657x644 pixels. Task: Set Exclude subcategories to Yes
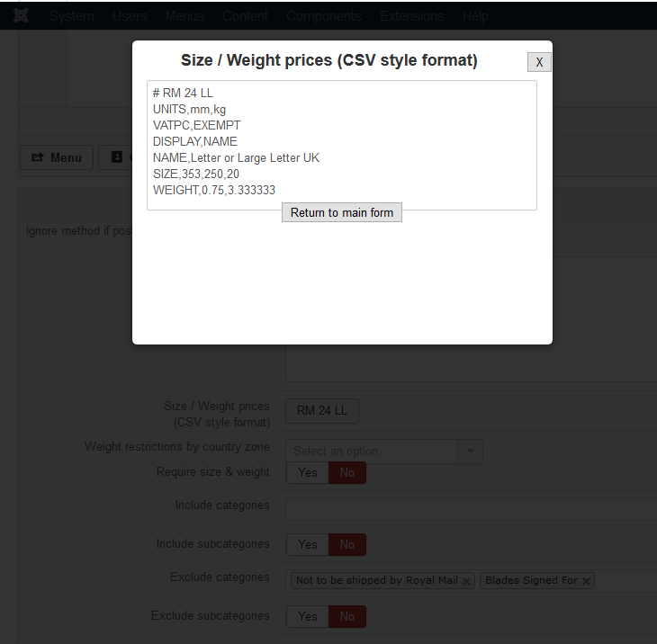[308, 617]
